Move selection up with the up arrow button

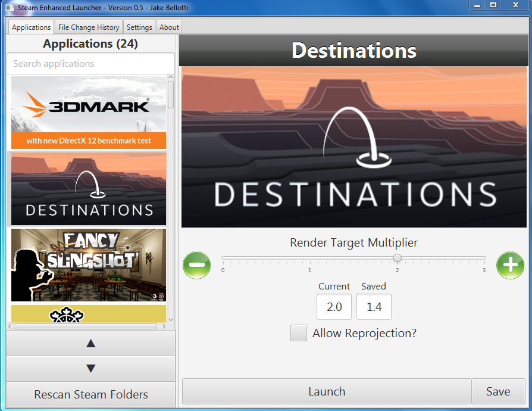click(x=90, y=344)
